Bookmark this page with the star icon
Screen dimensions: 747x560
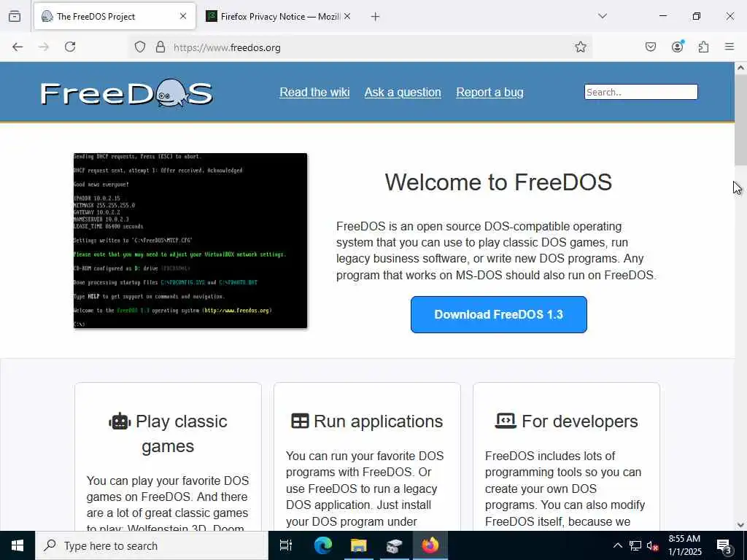pos(580,47)
